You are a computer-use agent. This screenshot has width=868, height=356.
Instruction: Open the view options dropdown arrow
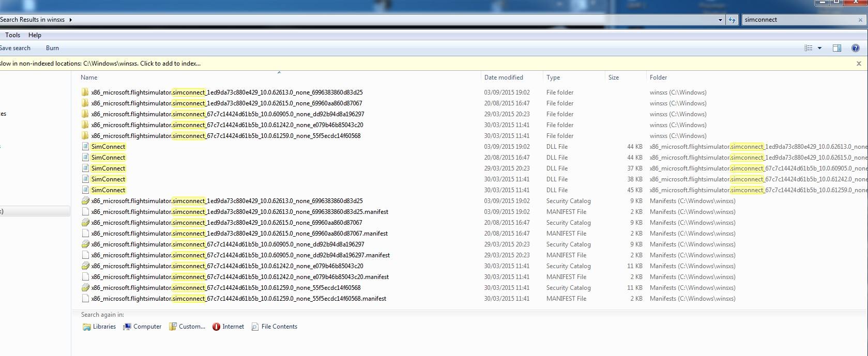tap(819, 48)
